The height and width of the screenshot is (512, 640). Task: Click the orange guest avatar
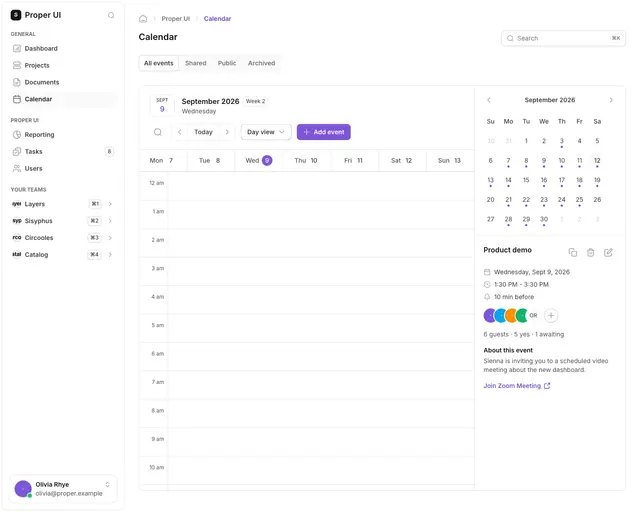(511, 316)
